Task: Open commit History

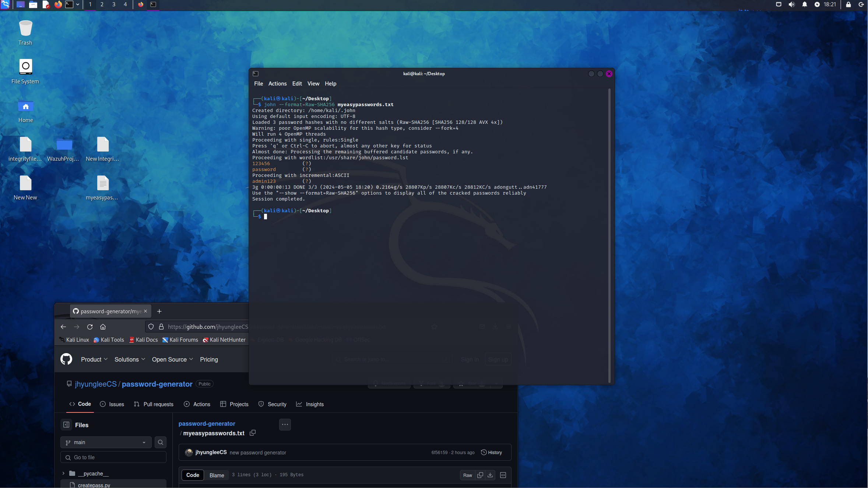Action: coord(492,452)
